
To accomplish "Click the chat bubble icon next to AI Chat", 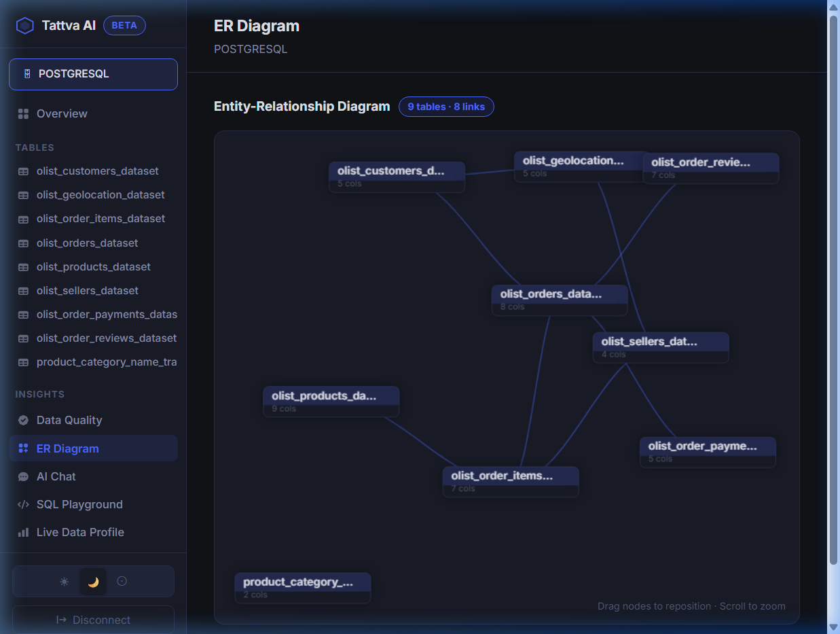I will (x=22, y=476).
